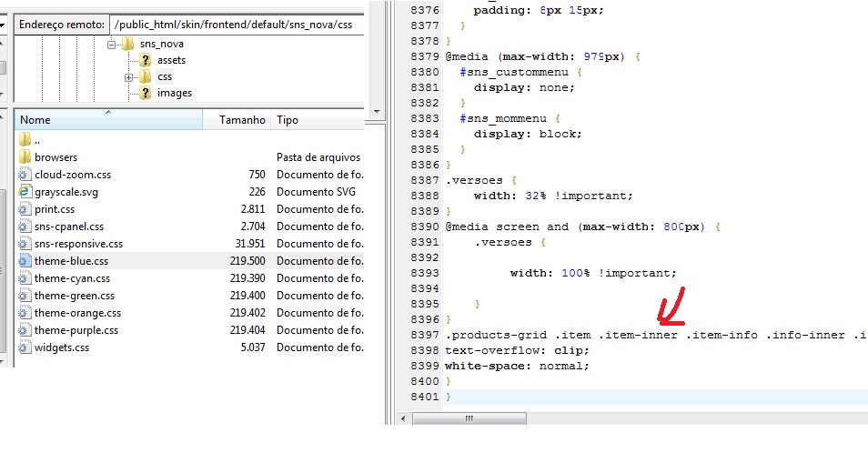Click the browsers folder icon

pos(25,157)
